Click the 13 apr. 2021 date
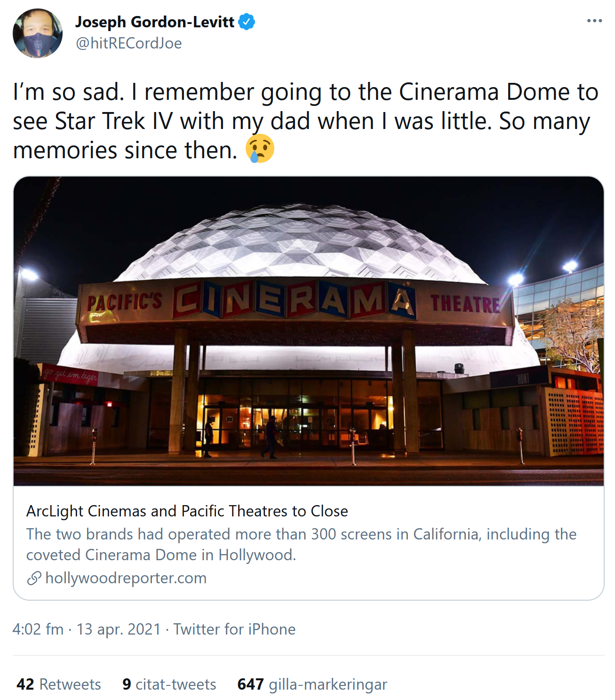Viewport: 615px width, 700px height. pos(119,629)
